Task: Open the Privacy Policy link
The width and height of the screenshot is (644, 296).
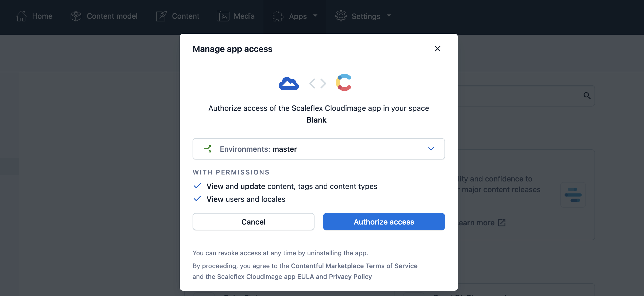Action: click(350, 276)
